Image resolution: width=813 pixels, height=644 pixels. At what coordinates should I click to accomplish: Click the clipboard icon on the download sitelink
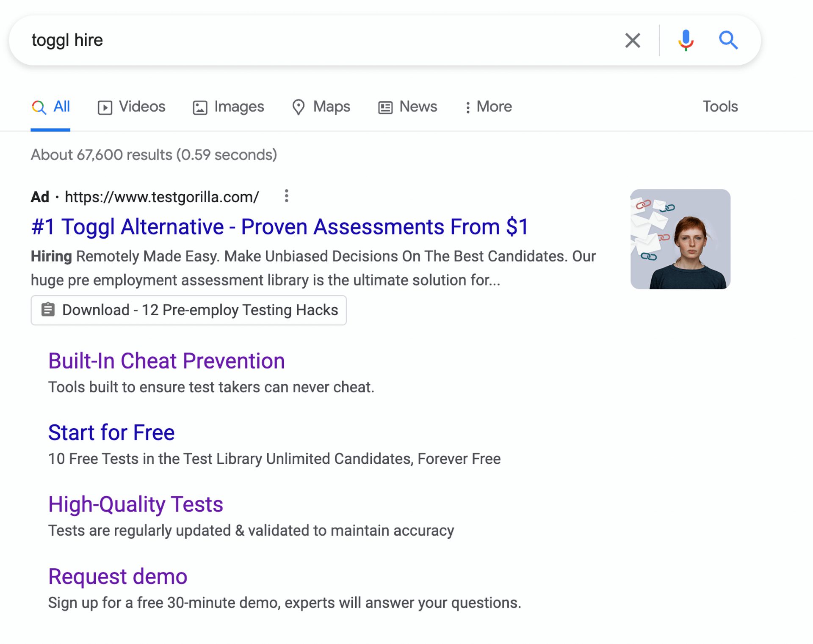pyautogui.click(x=48, y=310)
